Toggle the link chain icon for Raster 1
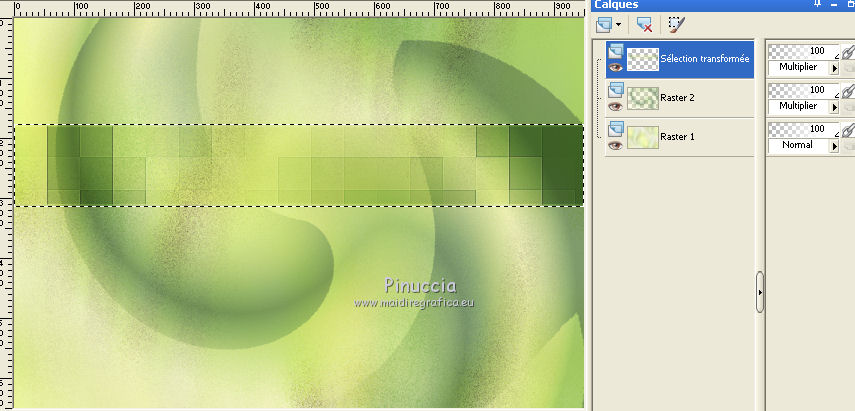The image size is (855, 411). point(847,130)
